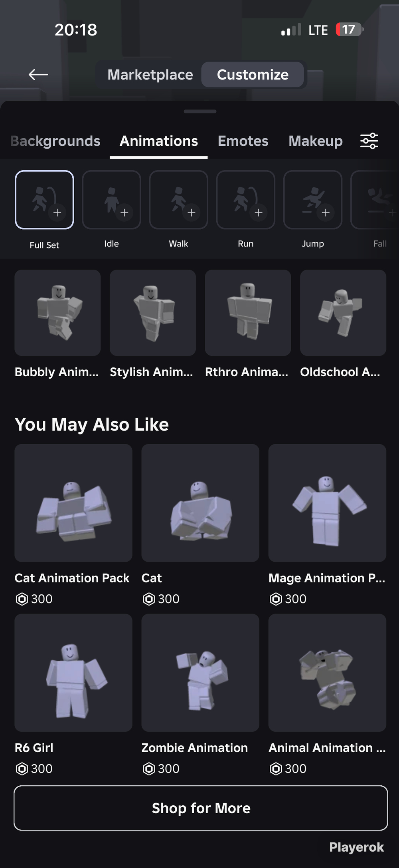
Task: Click the Shop for More button
Action: pyautogui.click(x=201, y=808)
